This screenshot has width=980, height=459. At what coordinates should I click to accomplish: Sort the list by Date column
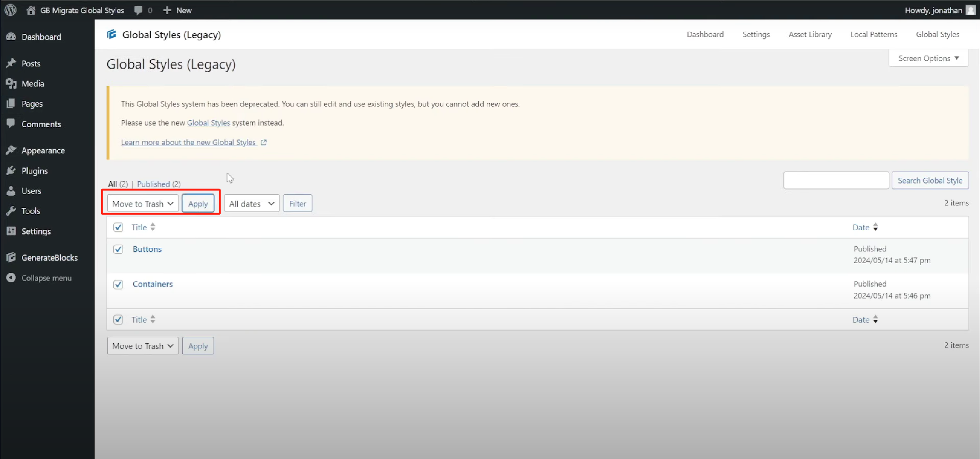pos(861,227)
